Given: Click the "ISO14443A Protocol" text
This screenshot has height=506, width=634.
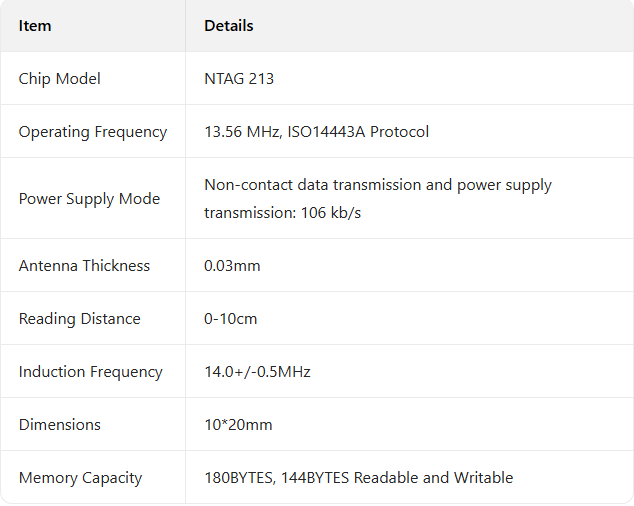Looking at the screenshot, I should (x=358, y=132).
